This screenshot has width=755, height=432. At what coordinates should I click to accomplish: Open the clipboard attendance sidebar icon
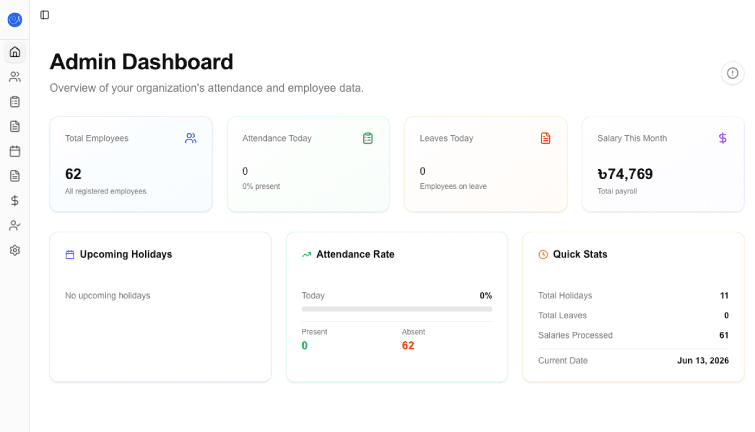[x=15, y=102]
